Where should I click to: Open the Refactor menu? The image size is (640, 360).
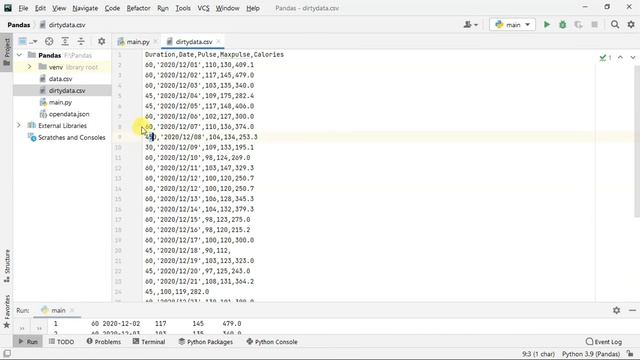(138, 8)
